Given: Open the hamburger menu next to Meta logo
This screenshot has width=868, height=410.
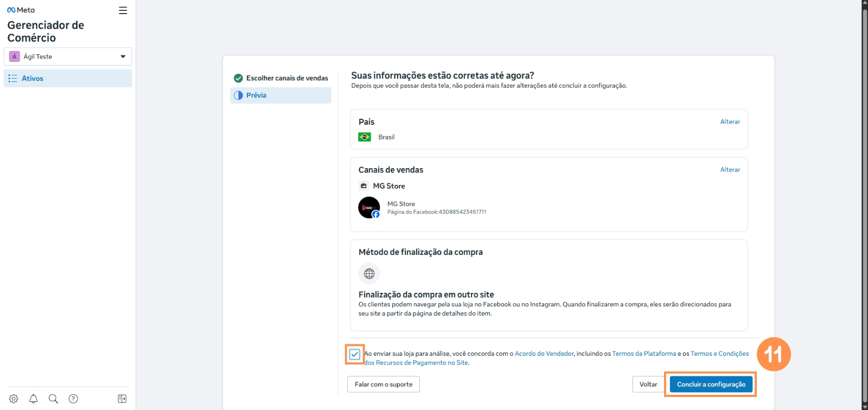Looking at the screenshot, I should pyautogui.click(x=123, y=10).
